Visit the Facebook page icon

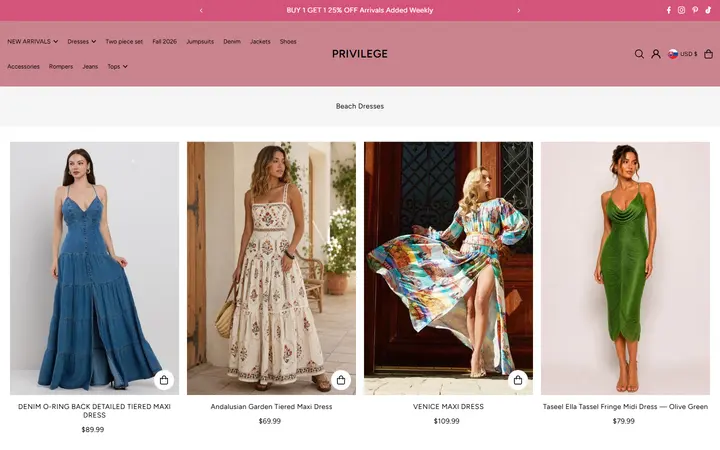point(669,10)
